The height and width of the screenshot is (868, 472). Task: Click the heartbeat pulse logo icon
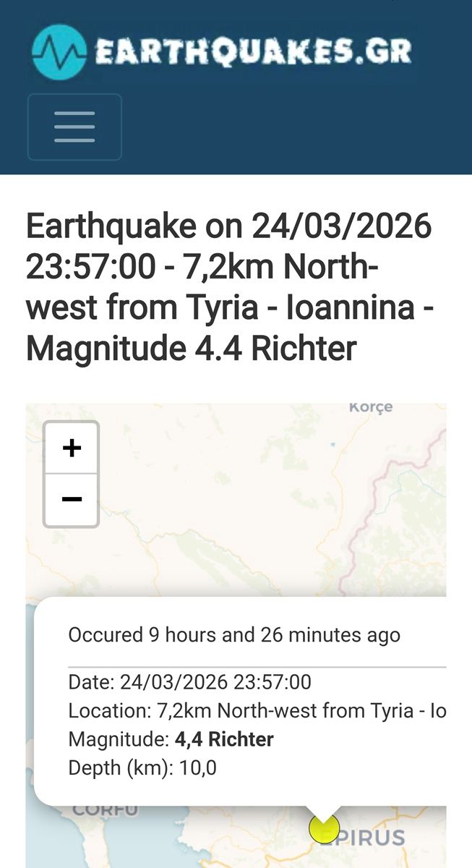[x=59, y=51]
